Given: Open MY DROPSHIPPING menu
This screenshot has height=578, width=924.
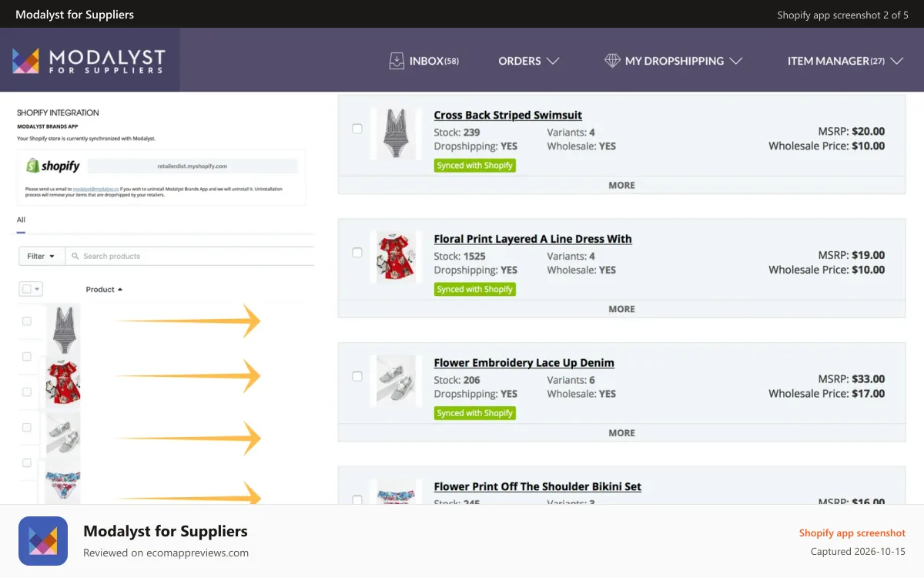Looking at the screenshot, I should (673, 61).
